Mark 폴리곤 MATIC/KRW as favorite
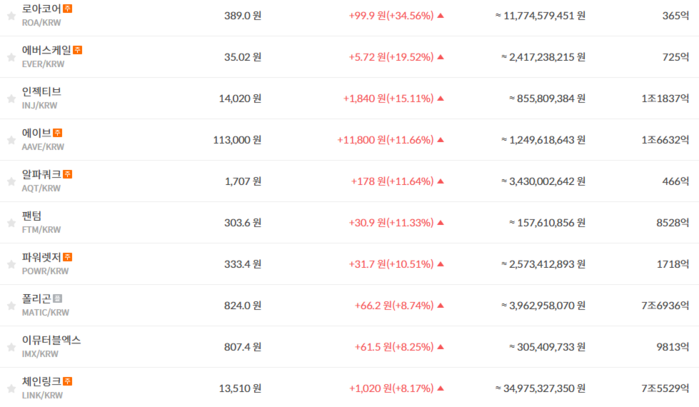Screen dimensions: 699x407 11,306
